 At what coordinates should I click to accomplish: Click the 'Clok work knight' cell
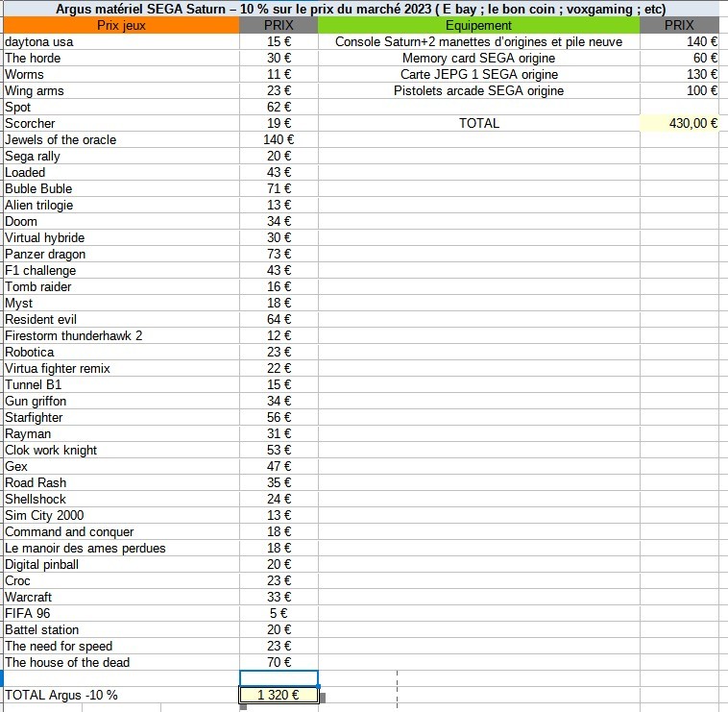[x=121, y=450]
